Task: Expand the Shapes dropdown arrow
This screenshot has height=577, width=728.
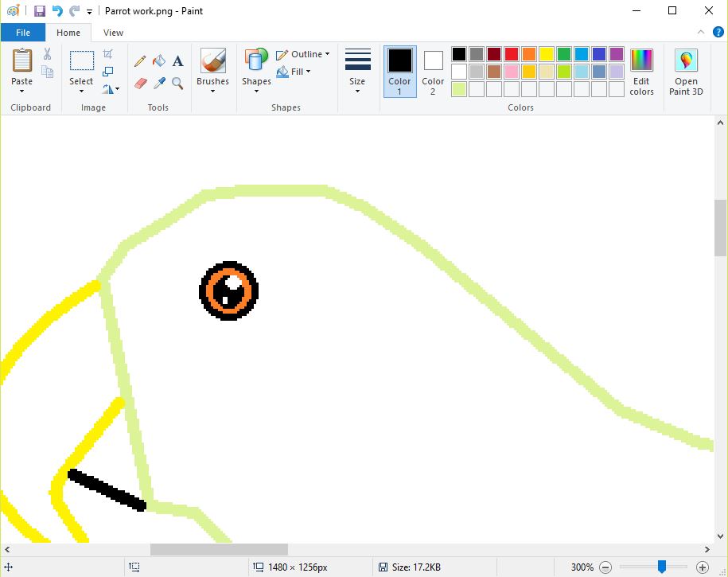Action: point(256,91)
